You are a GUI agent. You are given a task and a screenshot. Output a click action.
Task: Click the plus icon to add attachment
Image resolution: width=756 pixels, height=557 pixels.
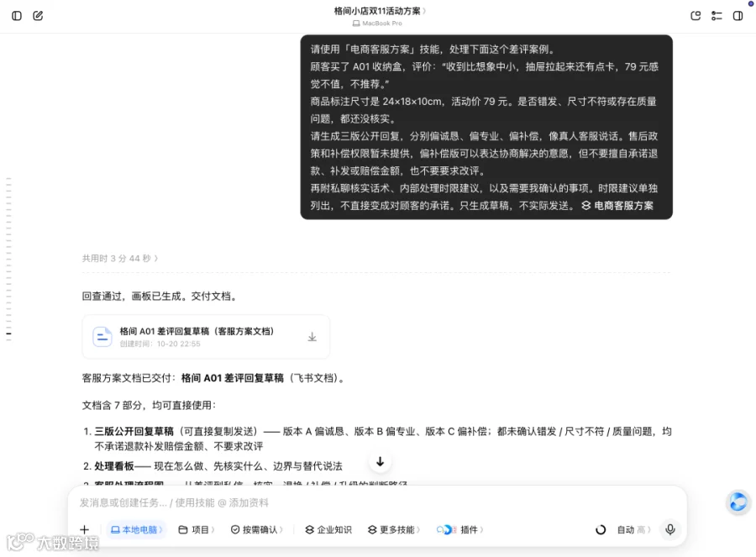pyautogui.click(x=84, y=529)
